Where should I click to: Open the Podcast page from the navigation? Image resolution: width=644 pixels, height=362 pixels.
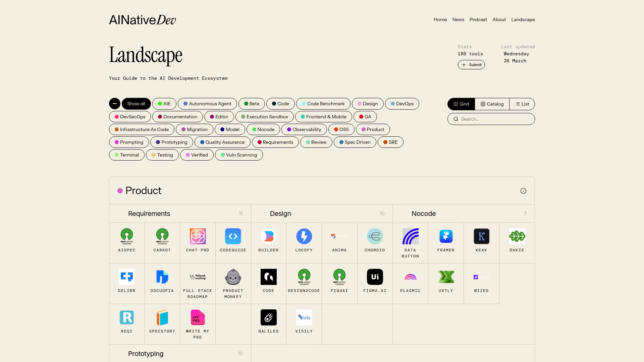(x=478, y=19)
